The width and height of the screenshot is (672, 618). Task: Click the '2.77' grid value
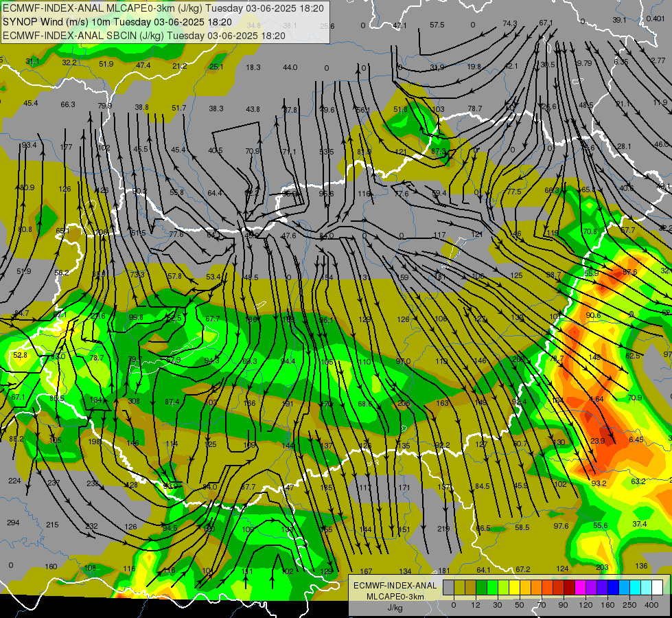(658, 60)
